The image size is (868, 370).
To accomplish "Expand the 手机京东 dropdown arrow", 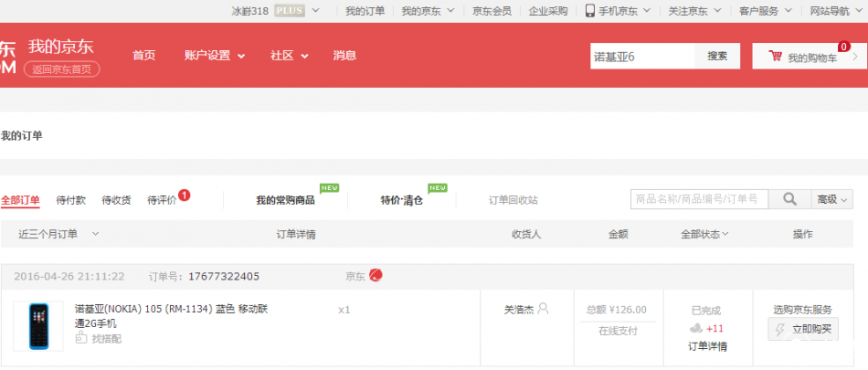I will click(x=648, y=11).
